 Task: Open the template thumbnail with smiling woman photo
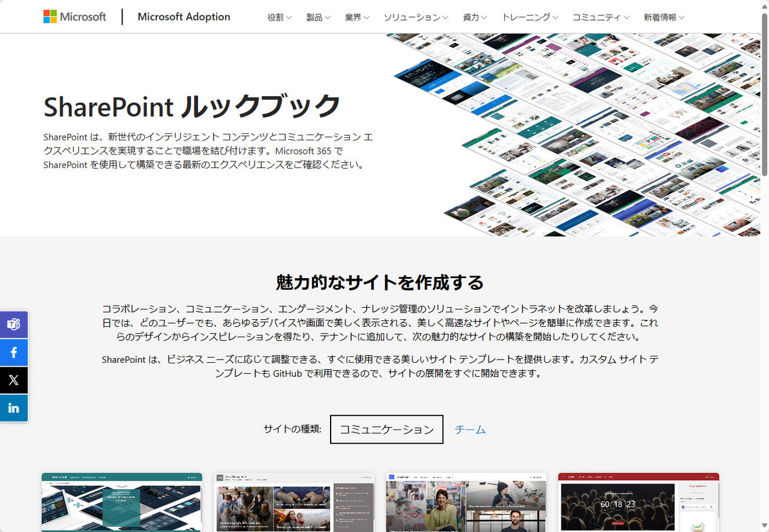click(466, 503)
